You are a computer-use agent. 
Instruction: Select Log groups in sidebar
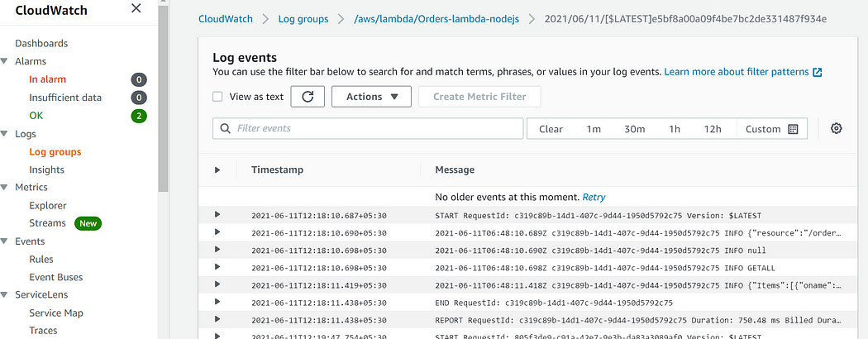[55, 152]
